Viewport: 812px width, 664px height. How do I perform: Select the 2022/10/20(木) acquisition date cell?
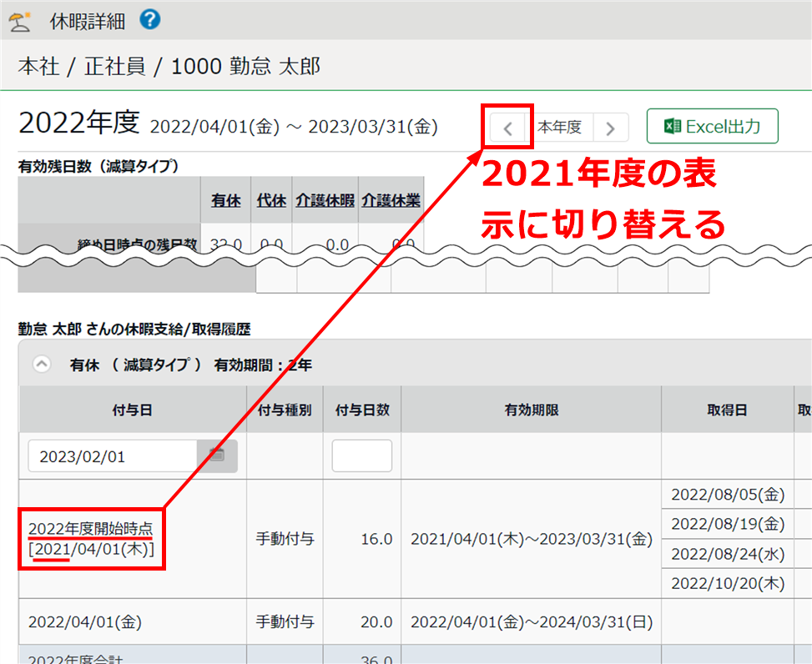pyautogui.click(x=728, y=583)
